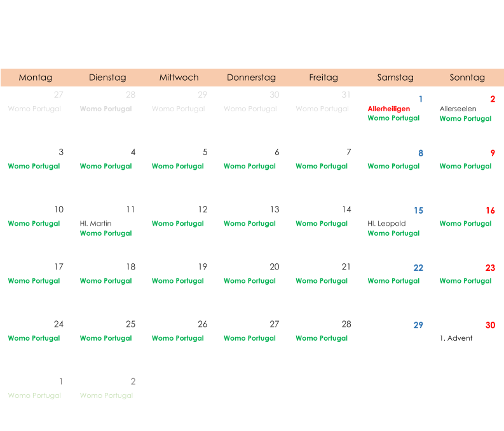Click Womo Portugal event under Hl. Leopold
Screen dimensions: 504x431
(x=393, y=233)
